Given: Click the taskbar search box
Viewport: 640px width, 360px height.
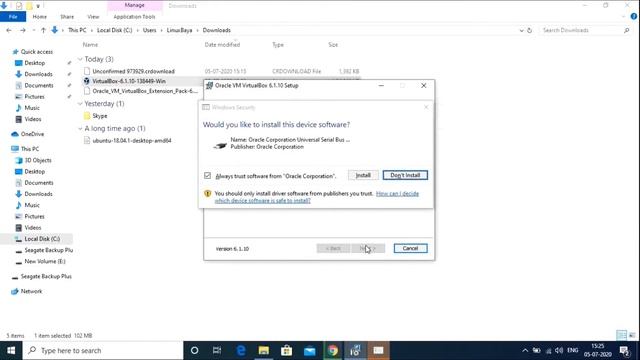Looking at the screenshot, I should 103,351.
